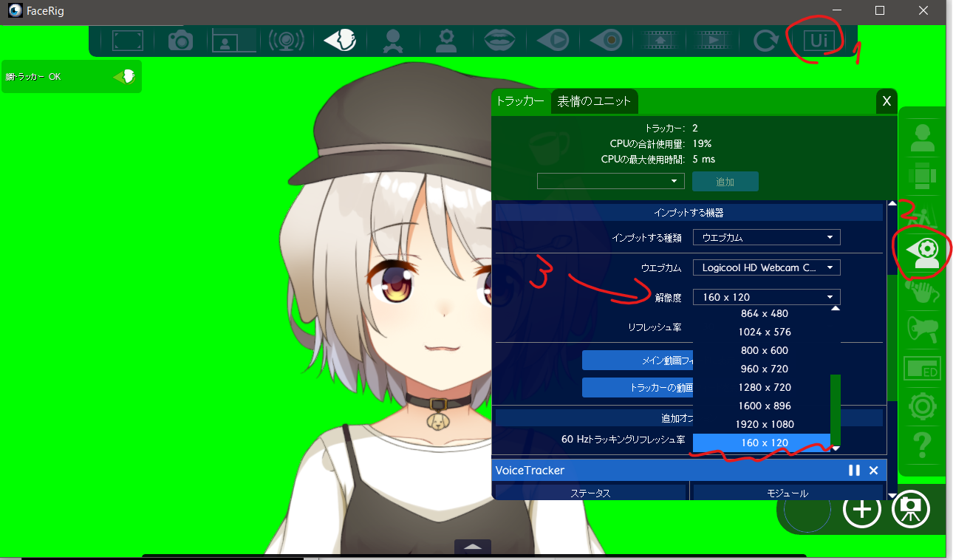Open the tracking settings eye-gear icon
This screenshot has height=560, width=953.
pyautogui.click(x=922, y=253)
